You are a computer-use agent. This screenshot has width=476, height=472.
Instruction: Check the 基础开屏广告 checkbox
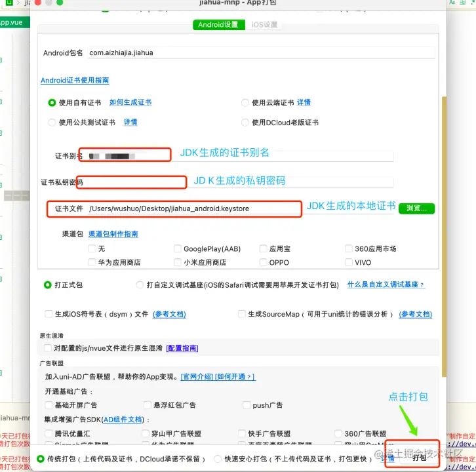pyautogui.click(x=49, y=405)
